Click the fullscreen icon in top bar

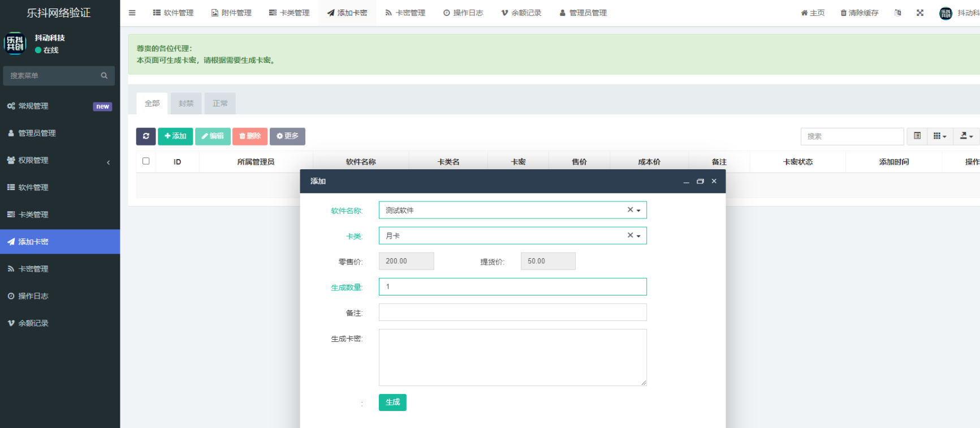920,13
